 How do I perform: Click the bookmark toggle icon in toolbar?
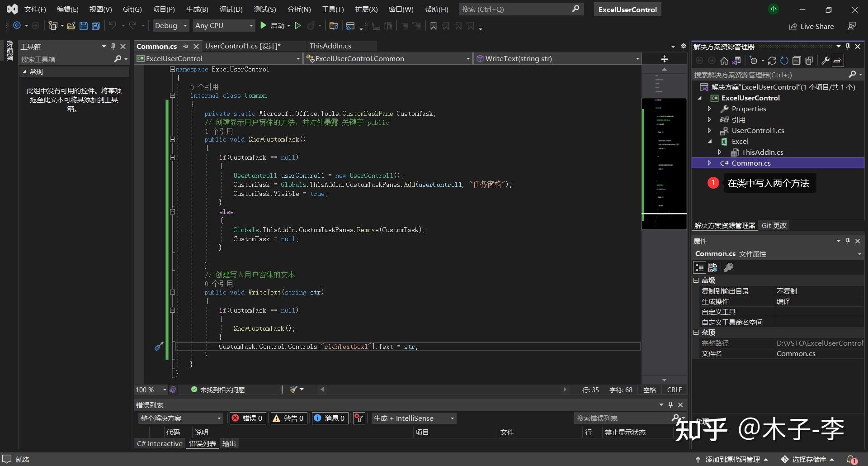(x=433, y=26)
